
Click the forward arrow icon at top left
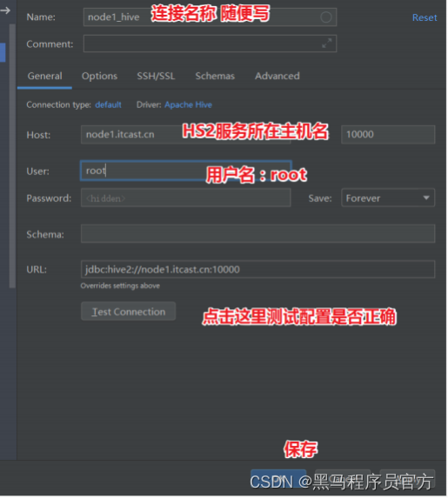[5, 10]
